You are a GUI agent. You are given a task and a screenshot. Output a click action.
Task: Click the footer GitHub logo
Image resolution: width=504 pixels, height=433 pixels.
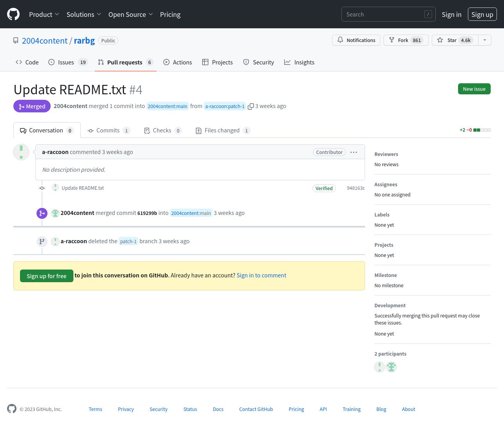(12, 409)
